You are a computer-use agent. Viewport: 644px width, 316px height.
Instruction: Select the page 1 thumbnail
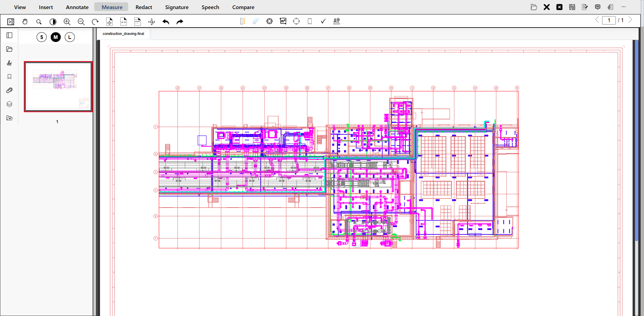[58, 86]
